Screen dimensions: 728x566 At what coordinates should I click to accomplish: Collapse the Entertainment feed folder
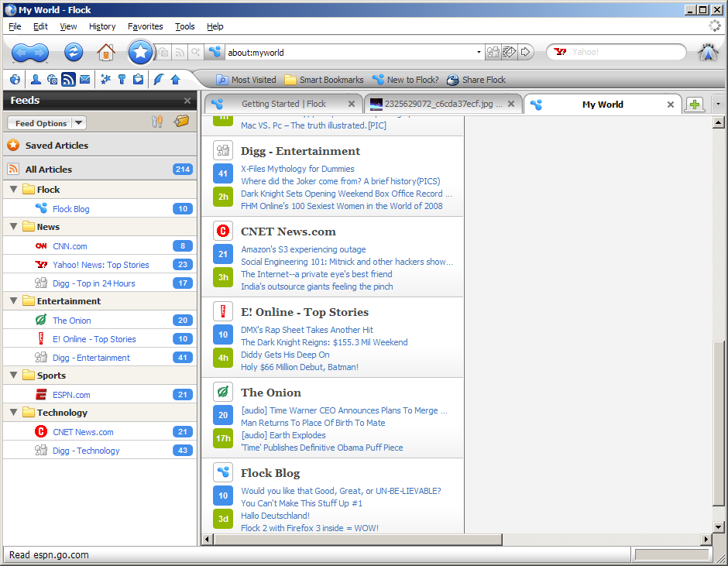point(13,301)
